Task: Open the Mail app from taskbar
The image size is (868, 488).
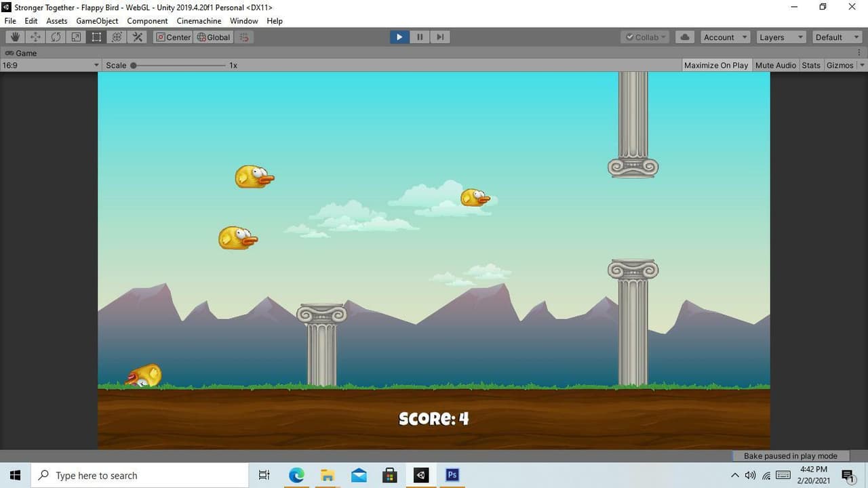Action: (x=359, y=475)
